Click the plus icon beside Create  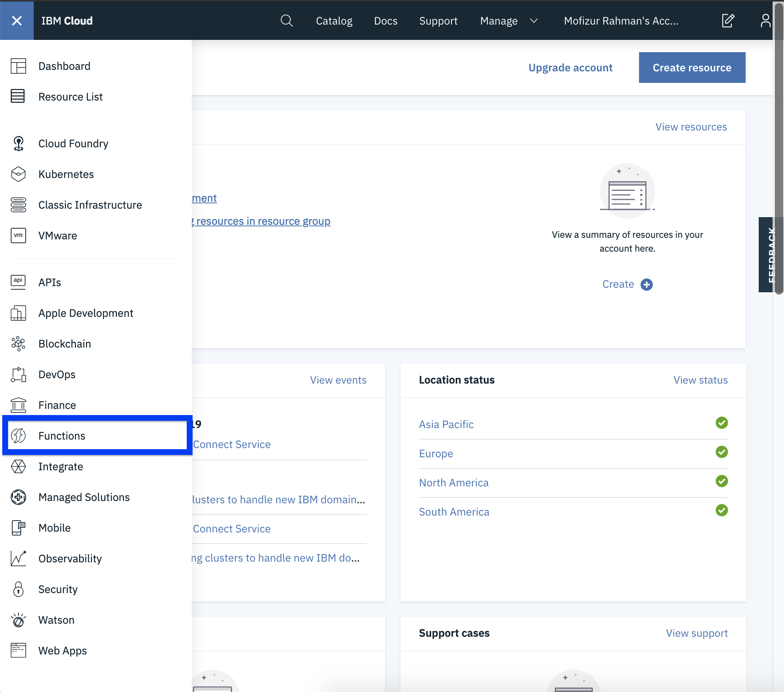647,285
